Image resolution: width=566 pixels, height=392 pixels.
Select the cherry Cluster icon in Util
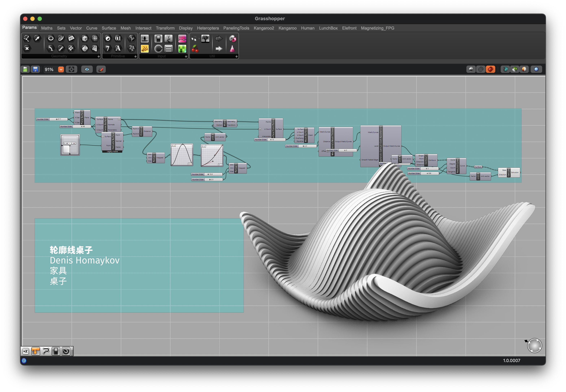pyautogui.click(x=195, y=49)
